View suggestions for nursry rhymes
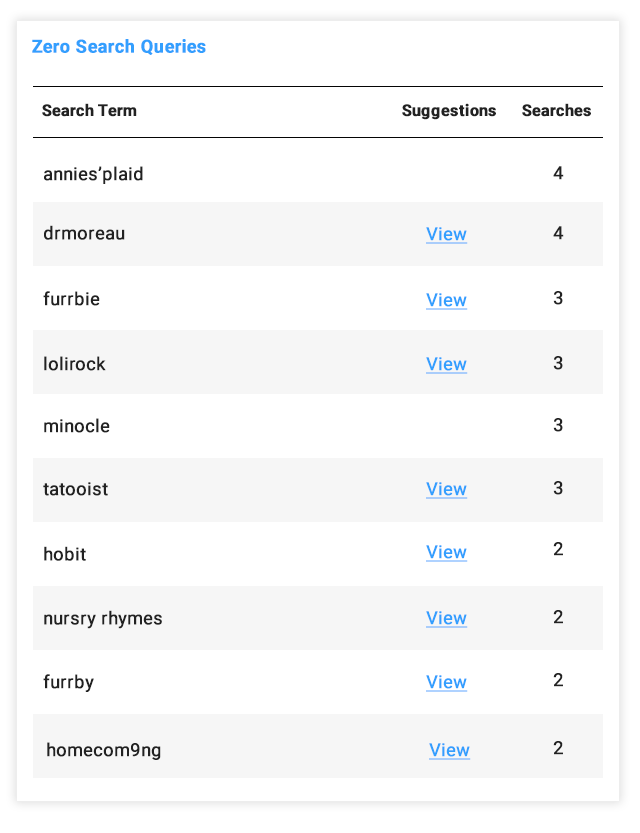Image resolution: width=640 pixels, height=833 pixels. 446,618
